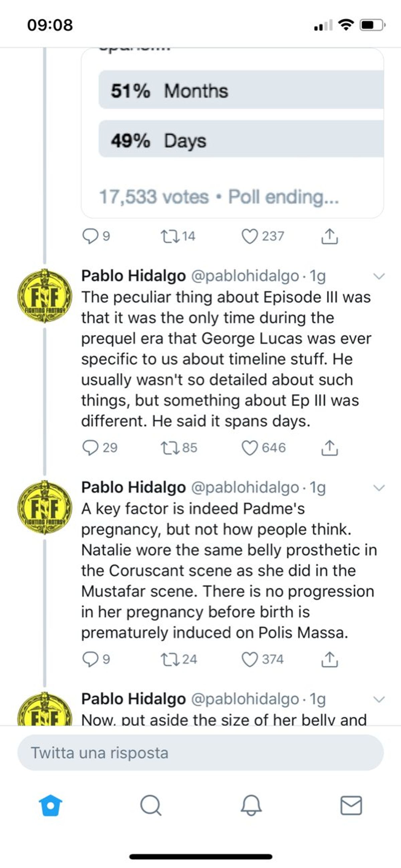Tap the 'Twitta una risposta' reply field
The width and height of the screenshot is (401, 868).
click(200, 753)
